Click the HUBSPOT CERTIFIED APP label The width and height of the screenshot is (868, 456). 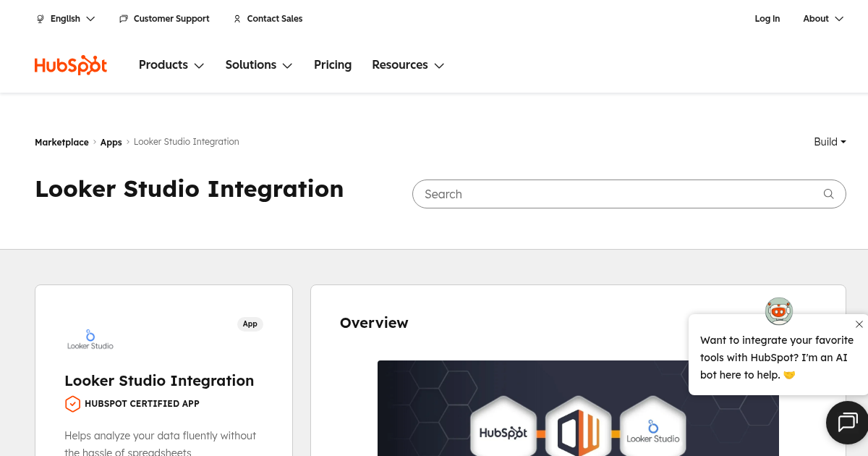[x=142, y=404]
